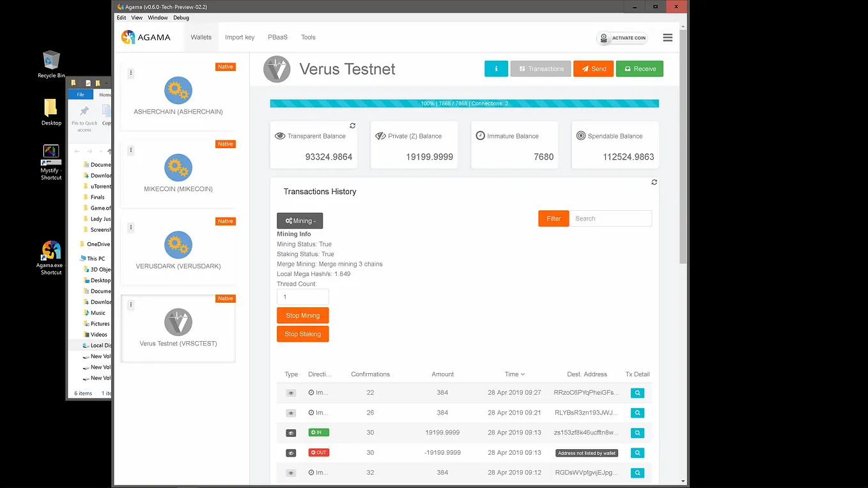Go back using the File Explorer back arrow
The width and height of the screenshot is (868, 488).
tap(77, 151)
